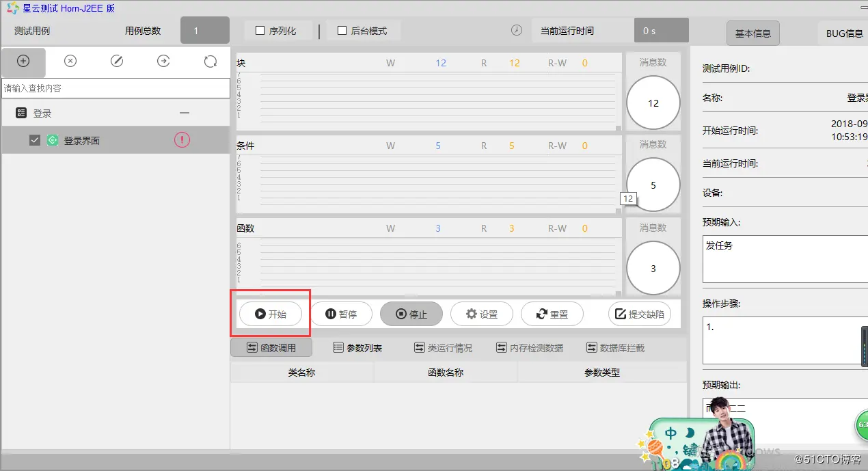This screenshot has height=471, width=868.
Task: Click the delete test case X icon
Action: coord(70,61)
